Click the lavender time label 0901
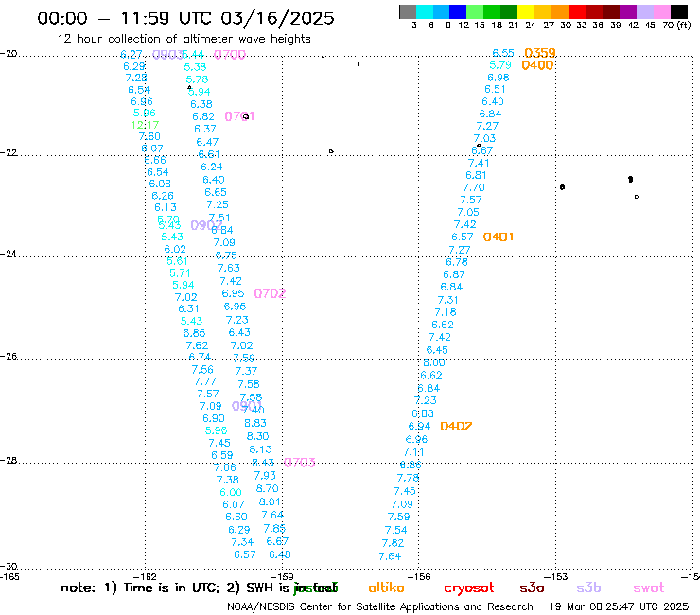Viewport: 700px width, 615px height. click(x=247, y=406)
